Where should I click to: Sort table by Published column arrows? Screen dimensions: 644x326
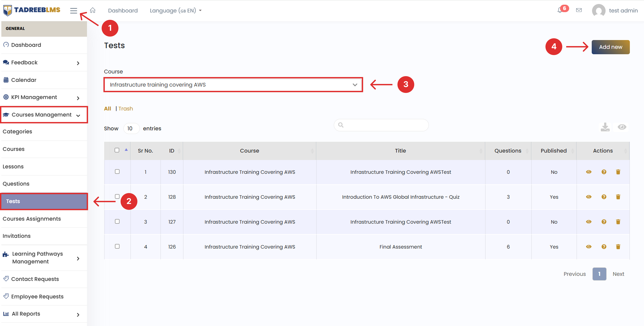click(x=572, y=151)
